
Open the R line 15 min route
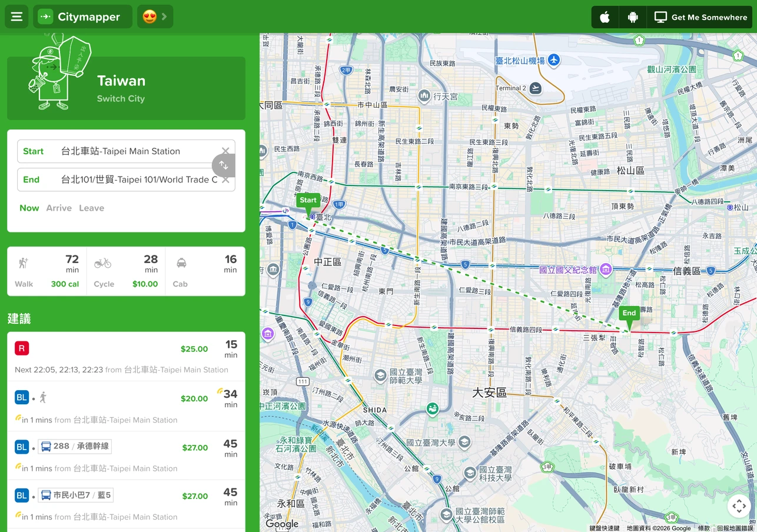(126, 357)
